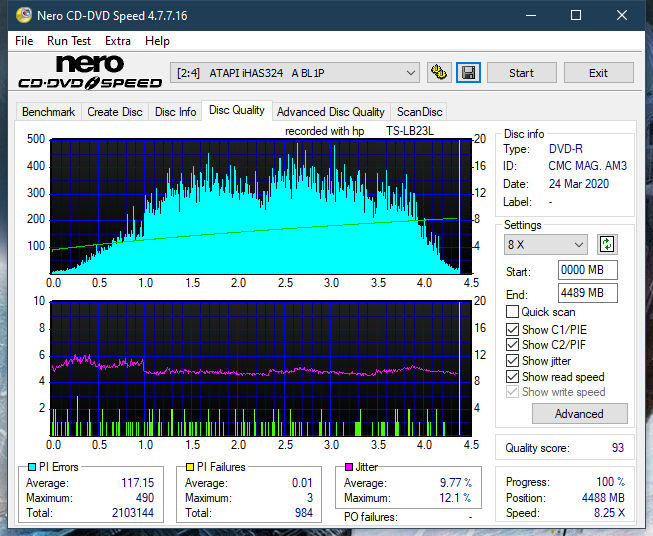This screenshot has height=536, width=653.
Task: Click PI Errors total 2103144
Action: pyautogui.click(x=133, y=513)
